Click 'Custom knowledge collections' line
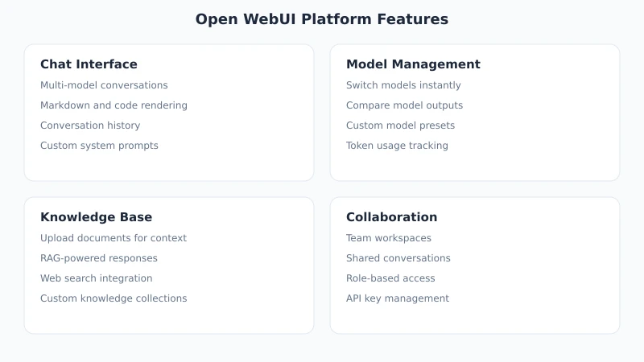 (x=114, y=298)
